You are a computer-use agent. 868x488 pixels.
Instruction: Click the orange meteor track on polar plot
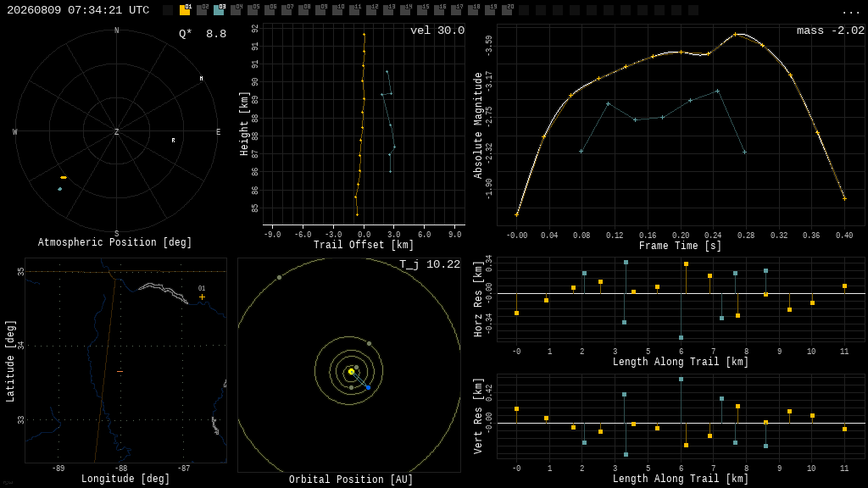[x=64, y=178]
